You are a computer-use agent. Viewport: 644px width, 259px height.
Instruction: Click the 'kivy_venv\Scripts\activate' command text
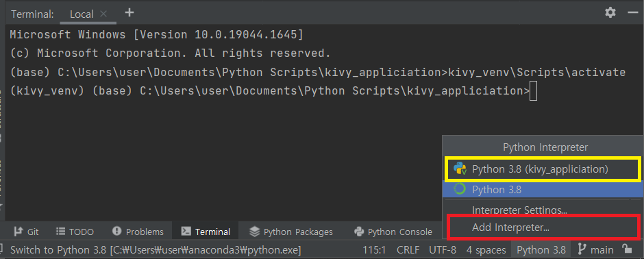536,73
